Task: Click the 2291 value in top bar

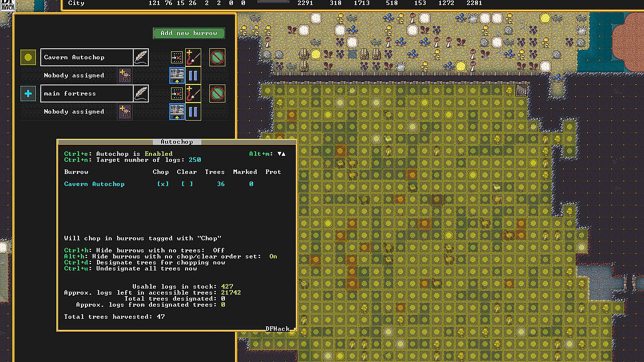Action: 305,3
